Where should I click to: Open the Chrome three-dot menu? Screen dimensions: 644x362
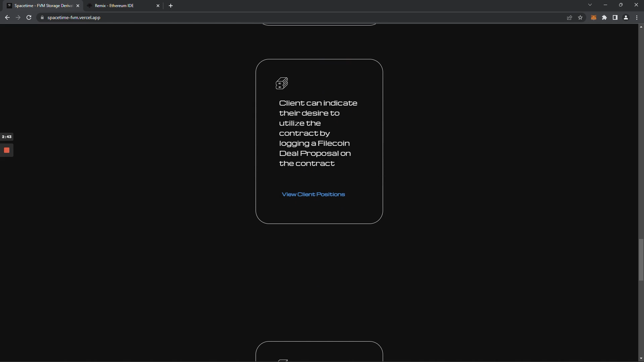click(x=637, y=17)
